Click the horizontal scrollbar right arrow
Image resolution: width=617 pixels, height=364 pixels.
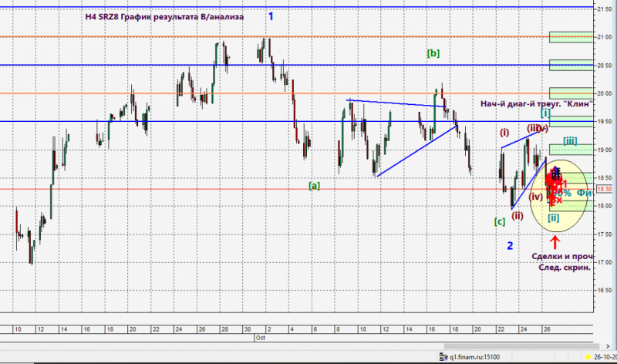608,346
